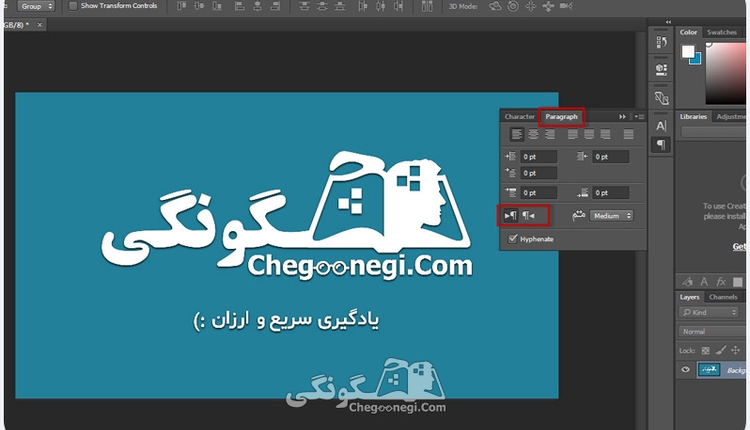750x430 pixels.
Task: Open the Normal blend mode dropdown
Action: (713, 331)
